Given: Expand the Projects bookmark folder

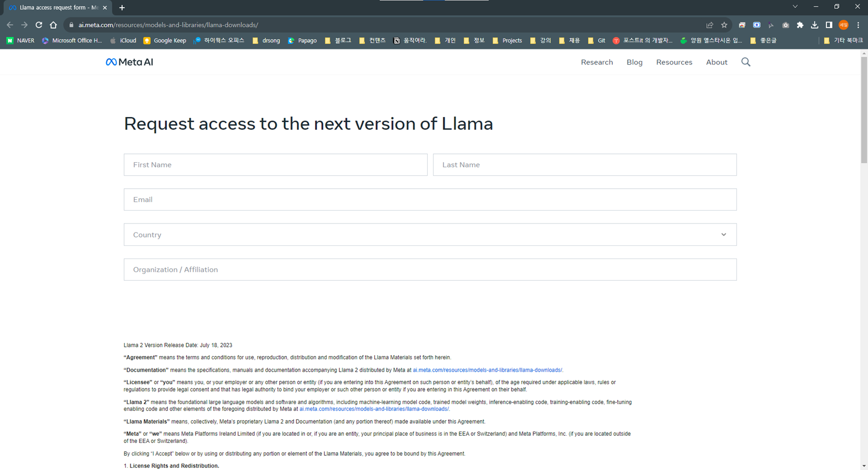Looking at the screenshot, I should (507, 41).
